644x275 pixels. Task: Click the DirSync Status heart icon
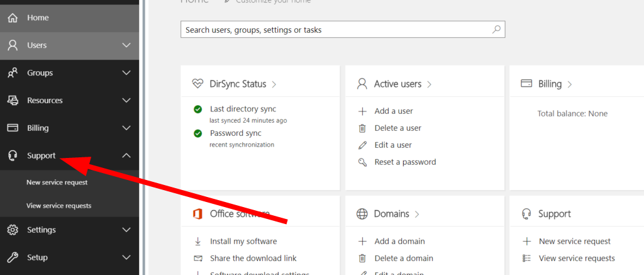point(197,84)
